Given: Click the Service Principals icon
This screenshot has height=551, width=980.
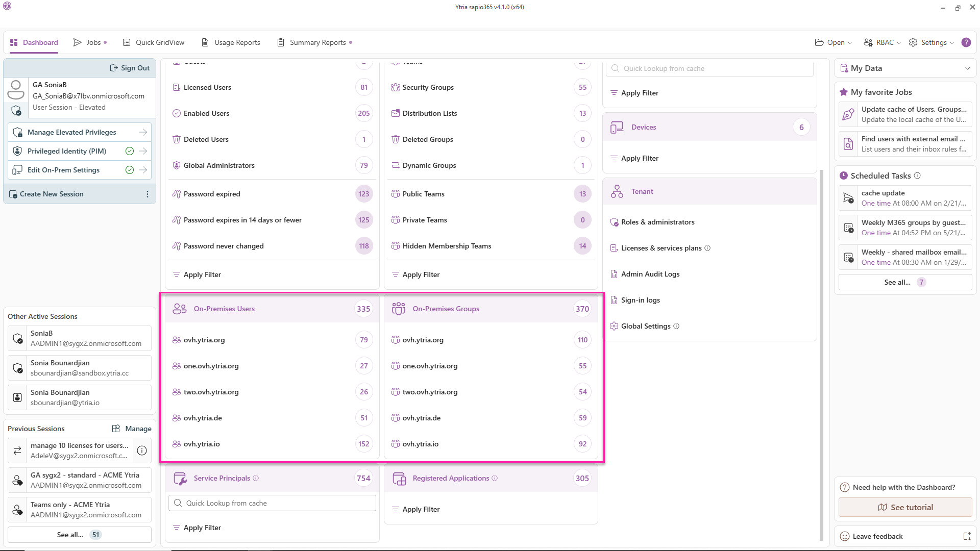Looking at the screenshot, I should pos(180,478).
